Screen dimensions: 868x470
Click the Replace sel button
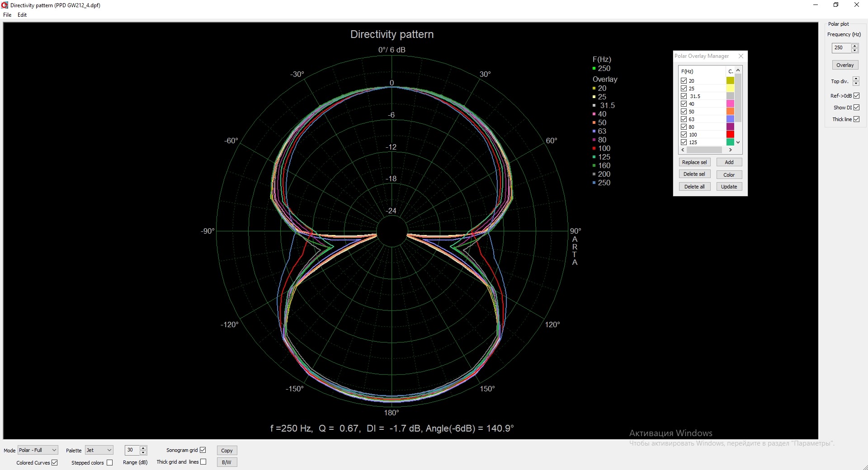(x=694, y=162)
